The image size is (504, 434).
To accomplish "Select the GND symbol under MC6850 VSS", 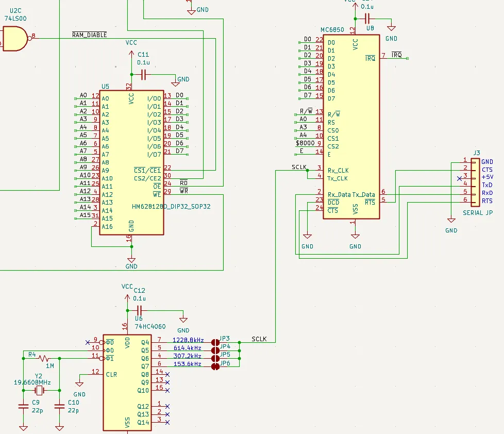I will [355, 236].
